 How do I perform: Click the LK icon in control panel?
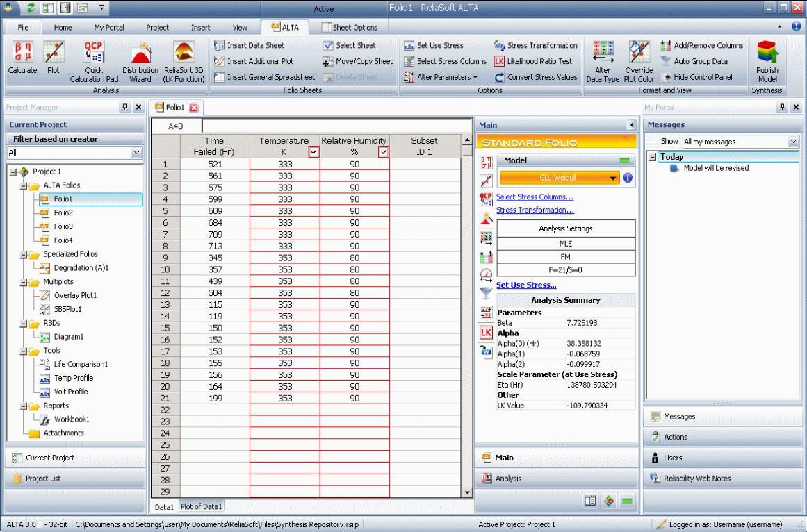tap(486, 332)
